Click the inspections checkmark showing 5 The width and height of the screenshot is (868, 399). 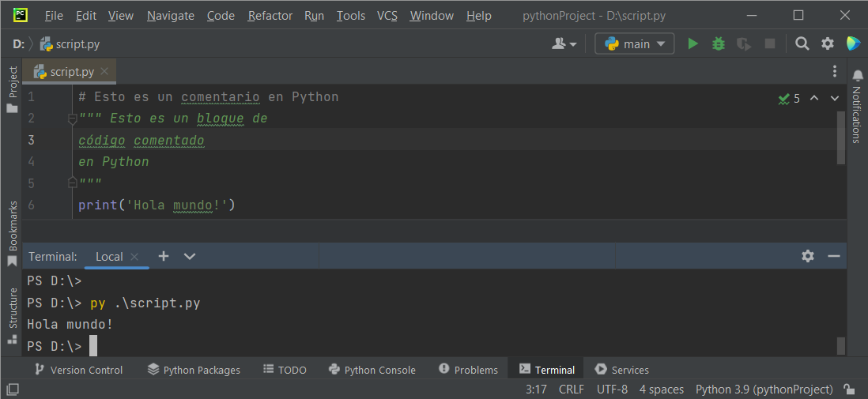[789, 99]
